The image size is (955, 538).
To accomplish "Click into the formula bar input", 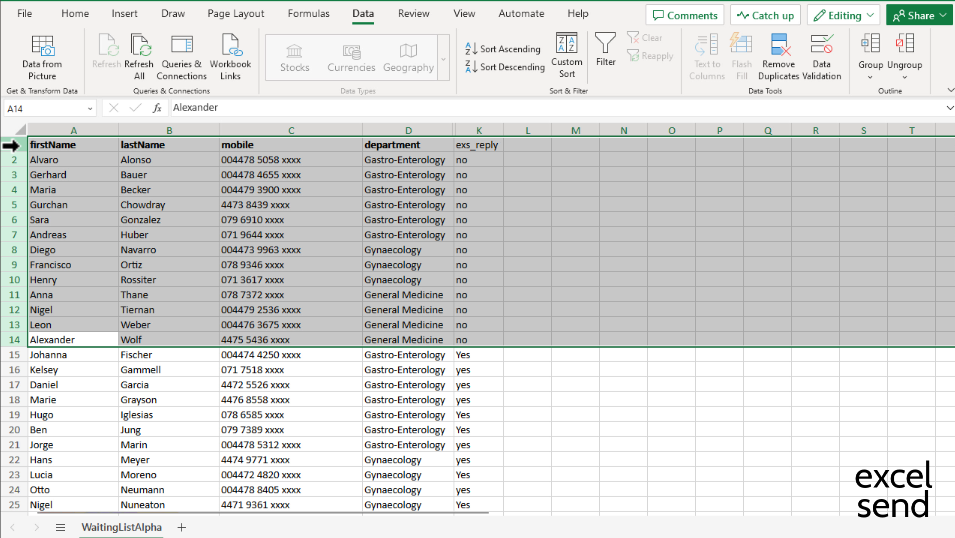I will pyautogui.click(x=554, y=108).
